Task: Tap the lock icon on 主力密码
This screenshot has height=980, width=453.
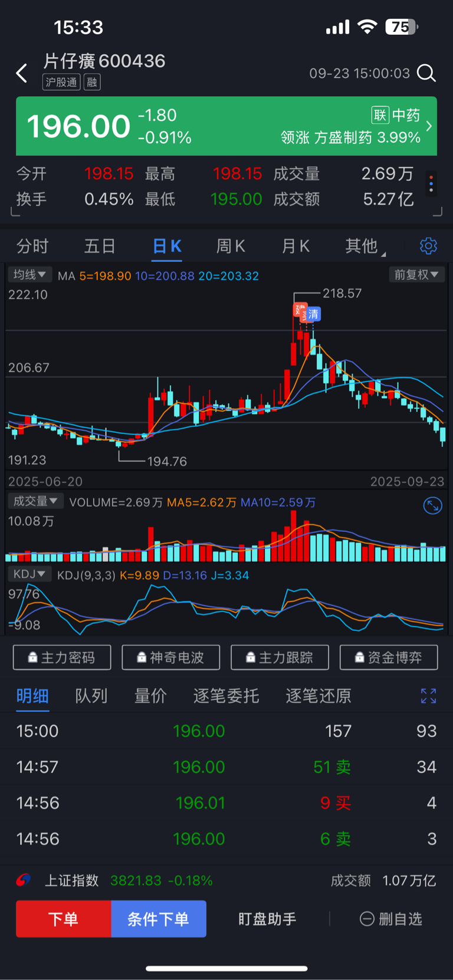Action: coord(32,657)
